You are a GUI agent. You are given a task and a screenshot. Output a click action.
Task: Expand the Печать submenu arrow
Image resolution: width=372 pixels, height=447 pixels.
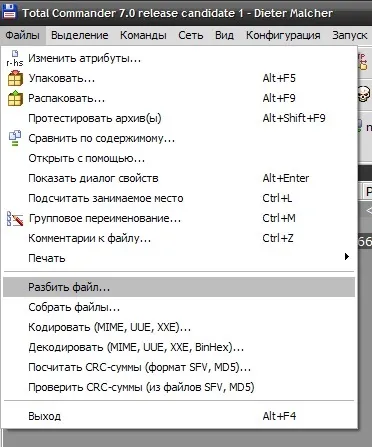(x=347, y=257)
